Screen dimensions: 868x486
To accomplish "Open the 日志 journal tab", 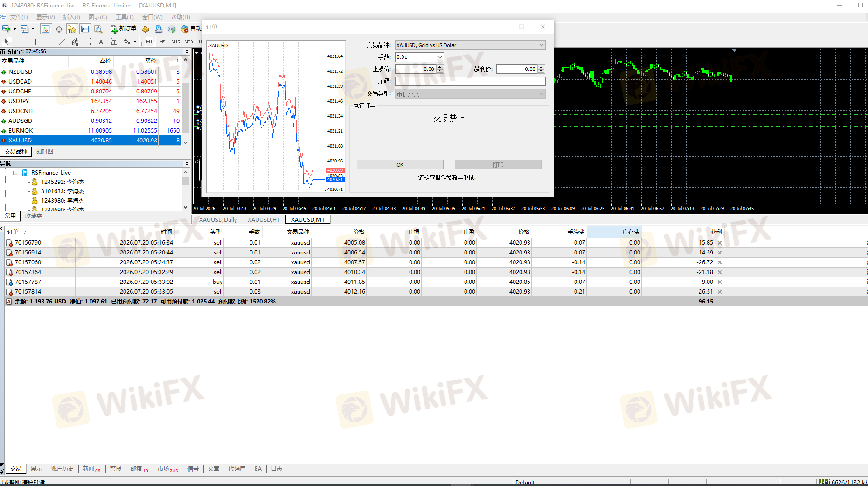I will point(277,469).
